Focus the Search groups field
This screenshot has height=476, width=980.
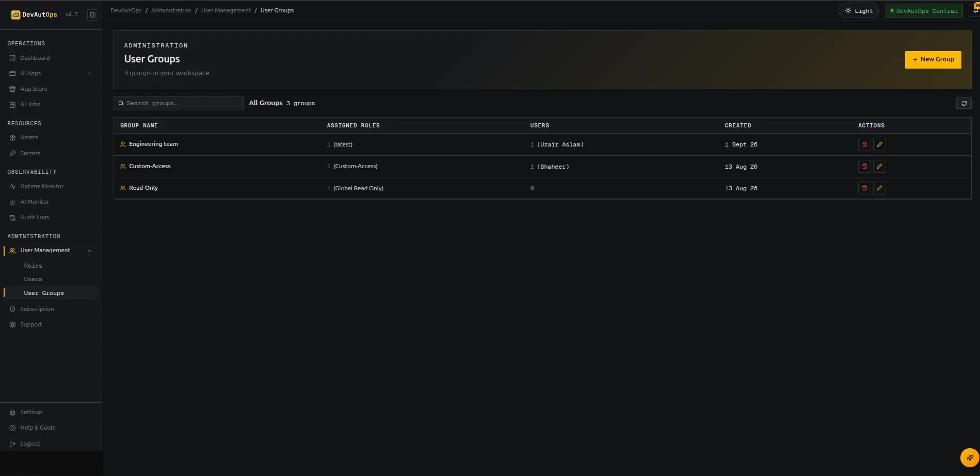[179, 103]
